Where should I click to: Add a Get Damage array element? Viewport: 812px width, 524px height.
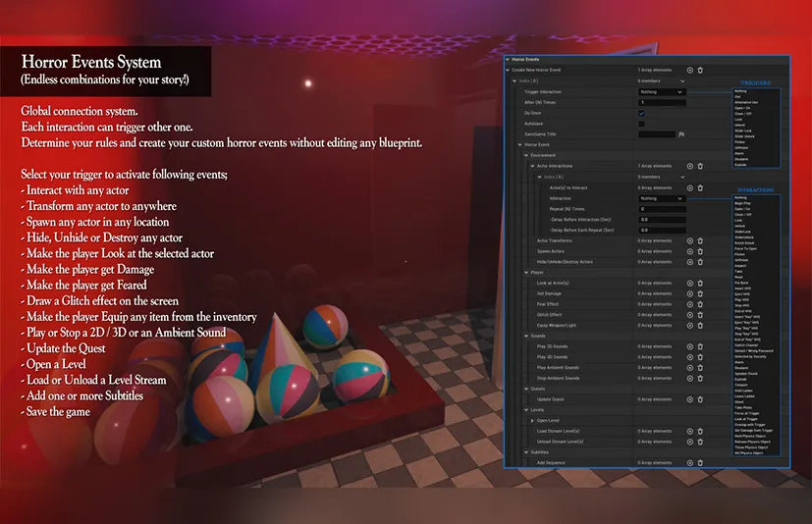pos(690,293)
